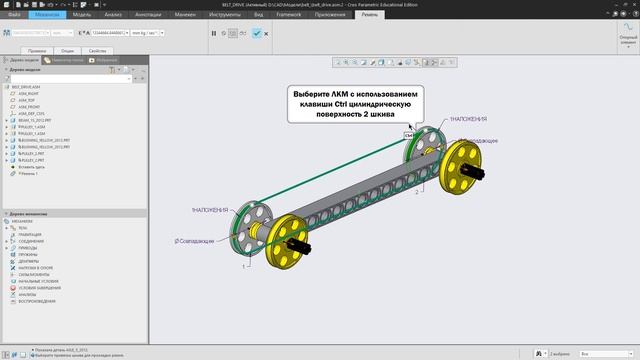The image size is (640, 360).
Task: Click the Zoom Out icon in the graphics toolbar
Action: click(355, 62)
